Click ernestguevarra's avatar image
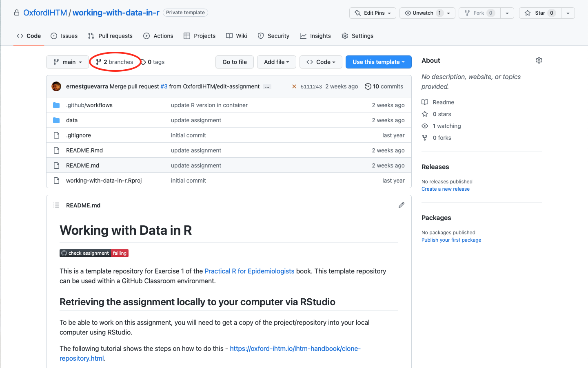588x368 pixels. pos(56,86)
